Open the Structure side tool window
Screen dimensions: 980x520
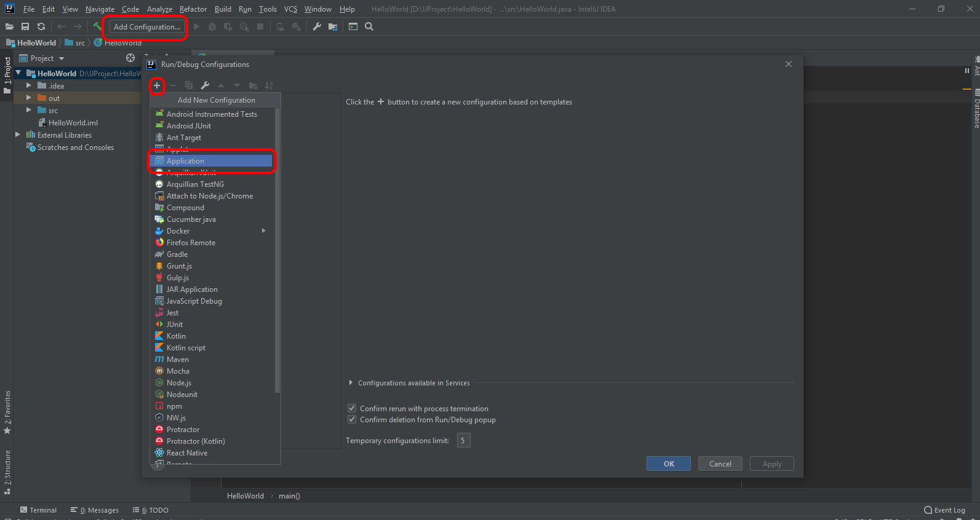7,472
